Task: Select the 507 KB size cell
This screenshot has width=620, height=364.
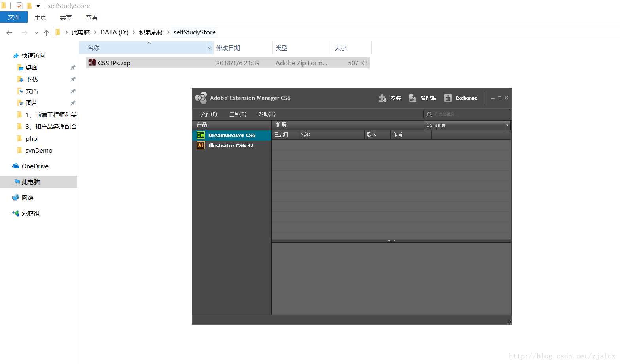Action: click(x=358, y=63)
